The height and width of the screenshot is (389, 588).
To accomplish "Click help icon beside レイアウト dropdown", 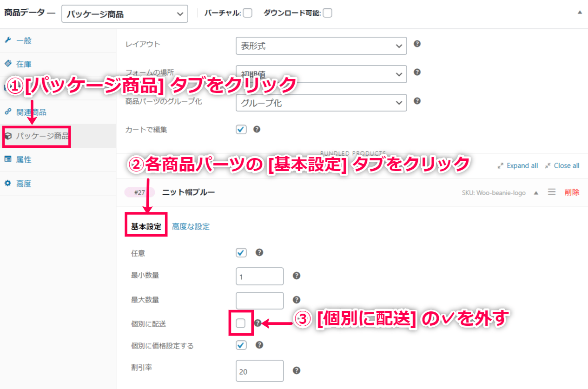I will (417, 44).
